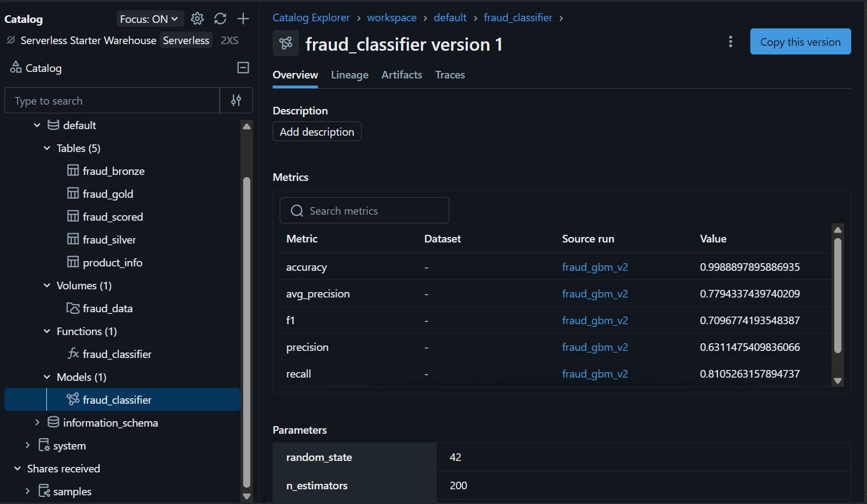Expand the system catalog node
This screenshot has height=504, width=867.
27,445
